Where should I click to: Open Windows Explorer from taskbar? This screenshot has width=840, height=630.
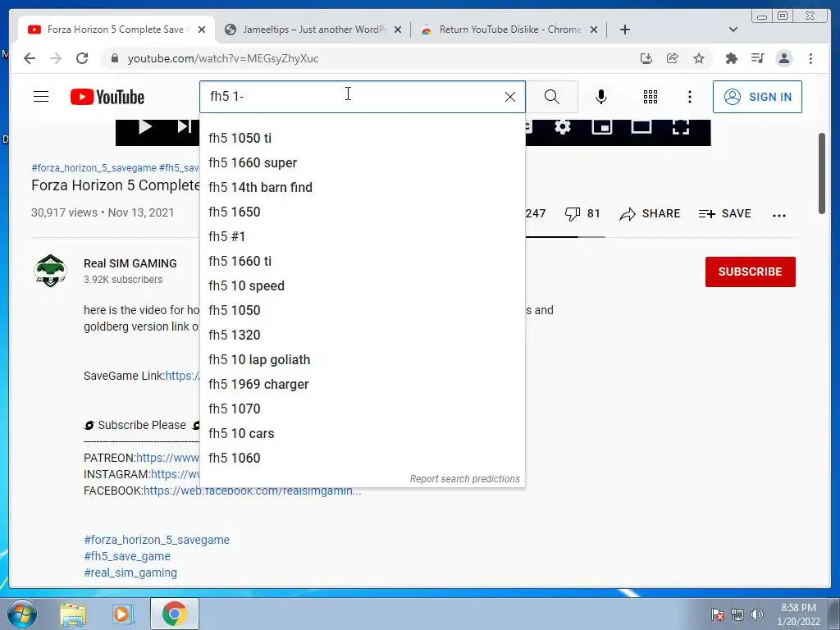[x=73, y=614]
